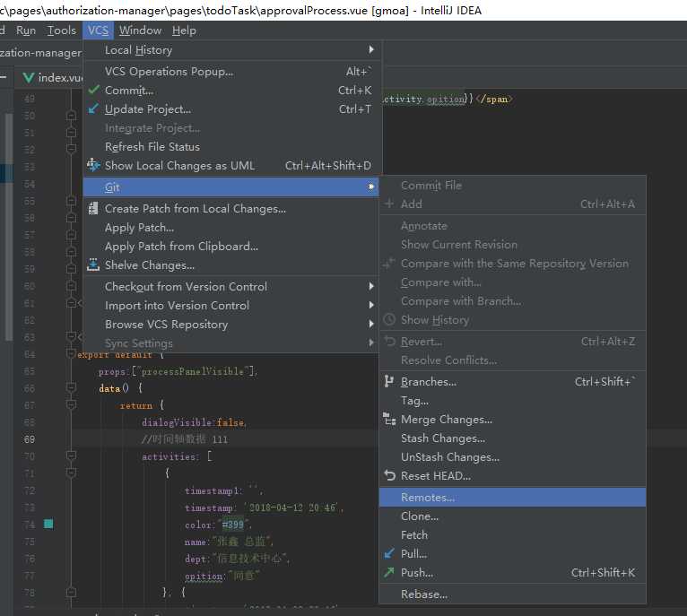This screenshot has width=687, height=616.
Task: Choose Update Project...
Action: click(230, 108)
